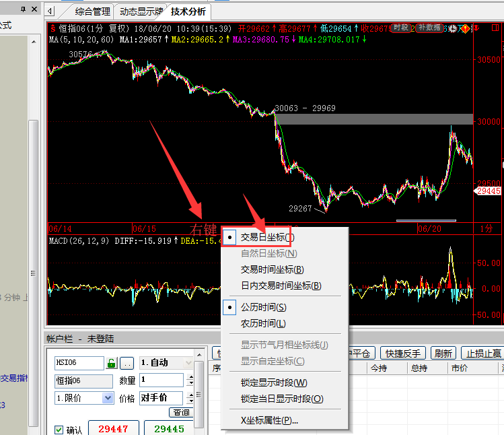The height and width of the screenshot is (435, 504).
Task: Click the left sidebar vertical scrollbar
Action: (x=33, y=273)
